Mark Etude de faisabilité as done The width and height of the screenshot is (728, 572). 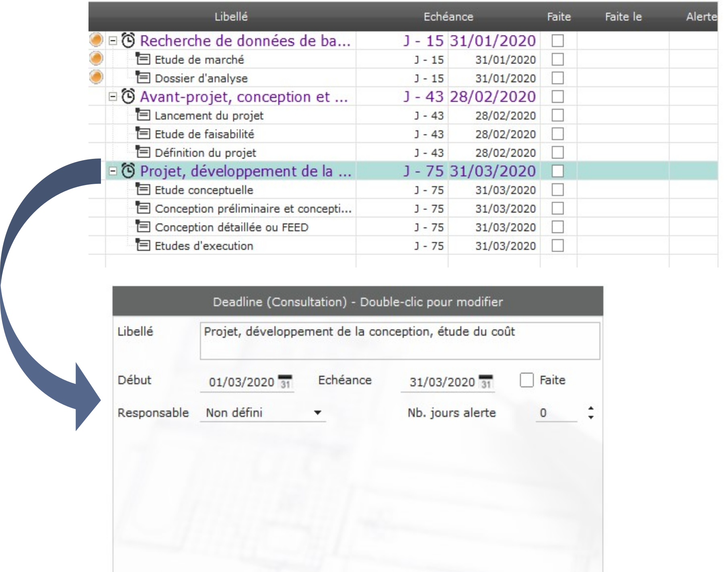click(557, 134)
